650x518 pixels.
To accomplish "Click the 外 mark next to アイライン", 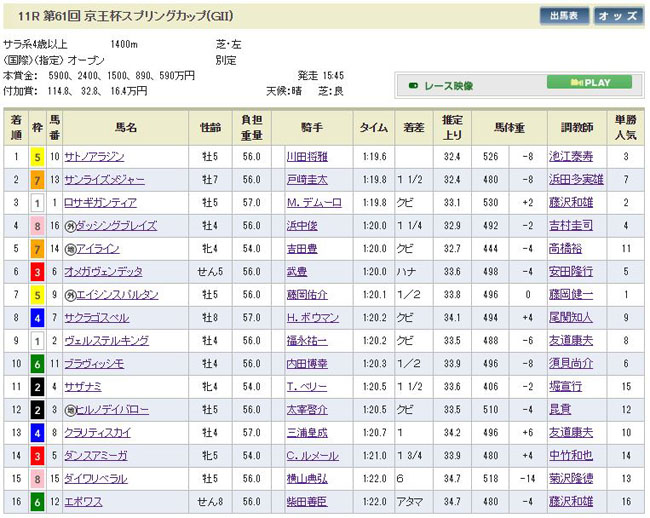I will pyautogui.click(x=69, y=249).
